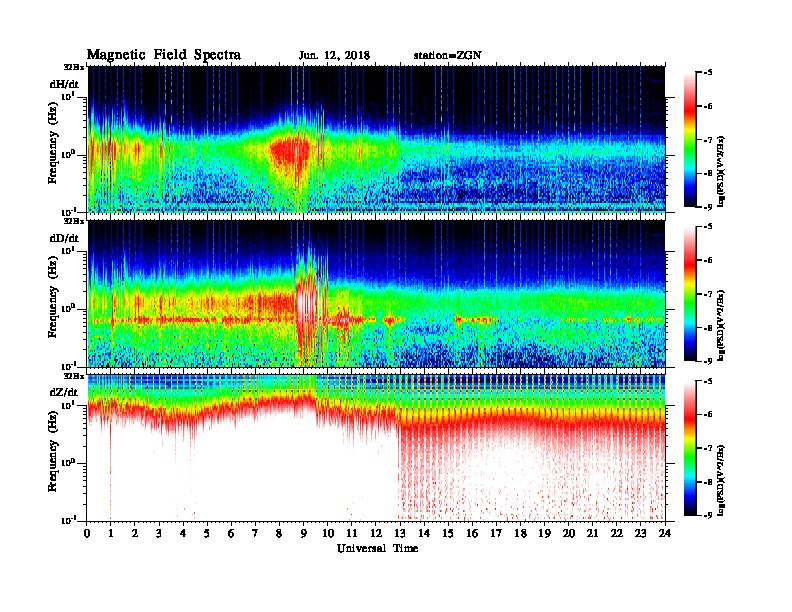Click the log(PSD) label beside dD/dt color bar
792x612 pixels.
[722, 326]
